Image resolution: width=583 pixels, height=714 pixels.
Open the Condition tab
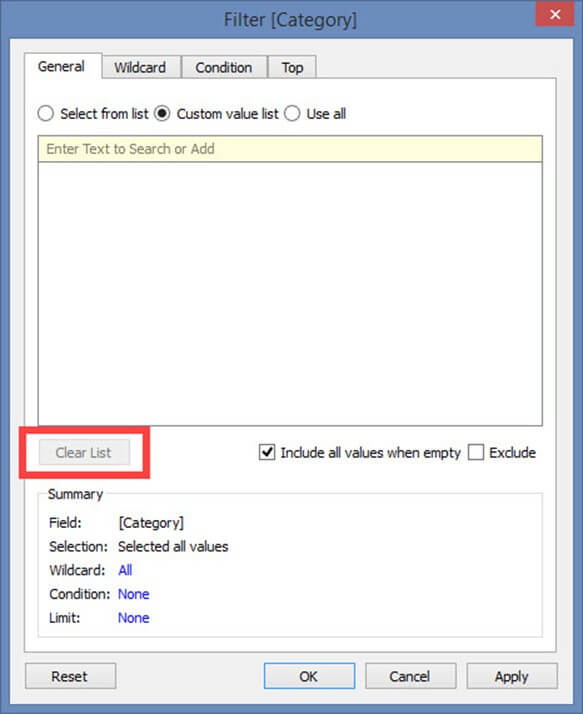[x=224, y=67]
